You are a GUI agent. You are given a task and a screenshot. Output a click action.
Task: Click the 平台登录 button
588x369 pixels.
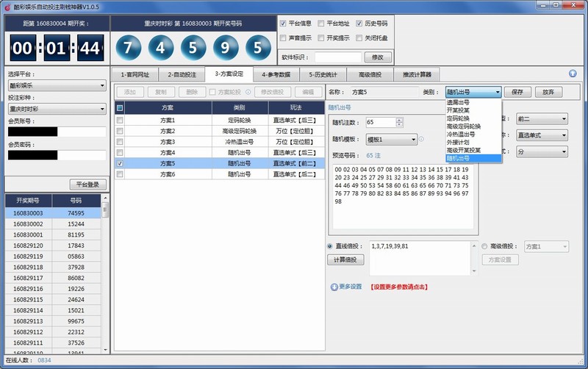(88, 184)
